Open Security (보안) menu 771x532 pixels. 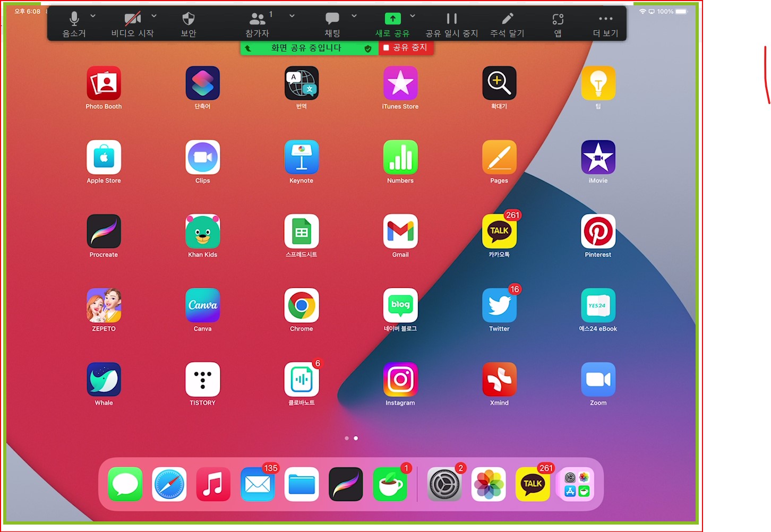pos(189,24)
